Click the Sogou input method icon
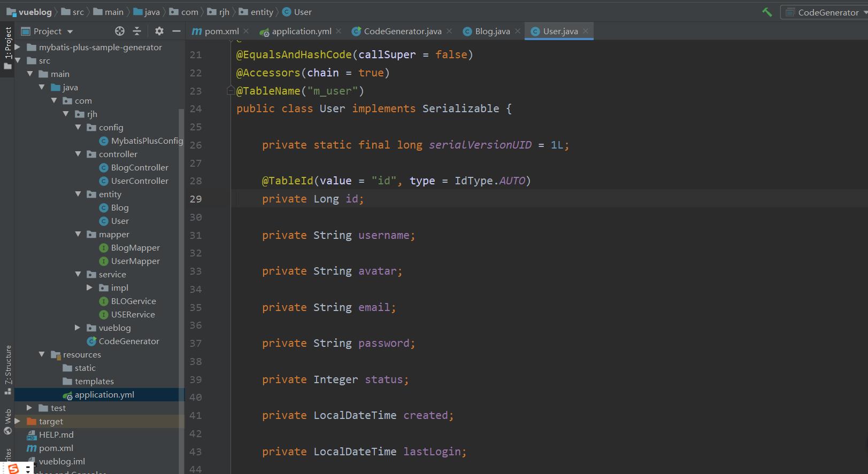 tap(13, 469)
